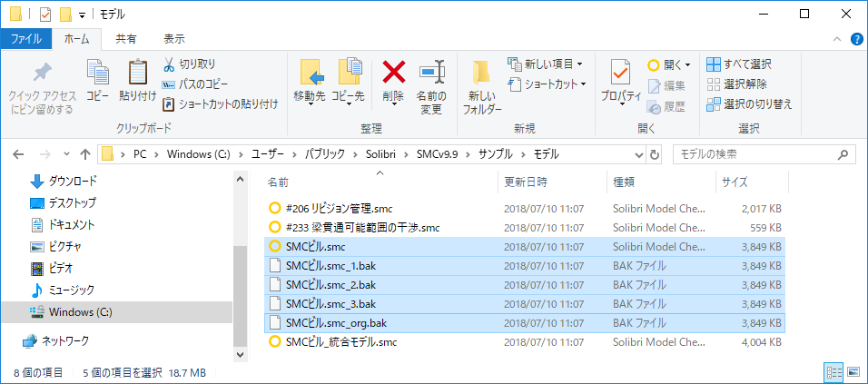Click Windows (C:) in the address path
Viewport: 868px width, 384px height.
tap(198, 155)
